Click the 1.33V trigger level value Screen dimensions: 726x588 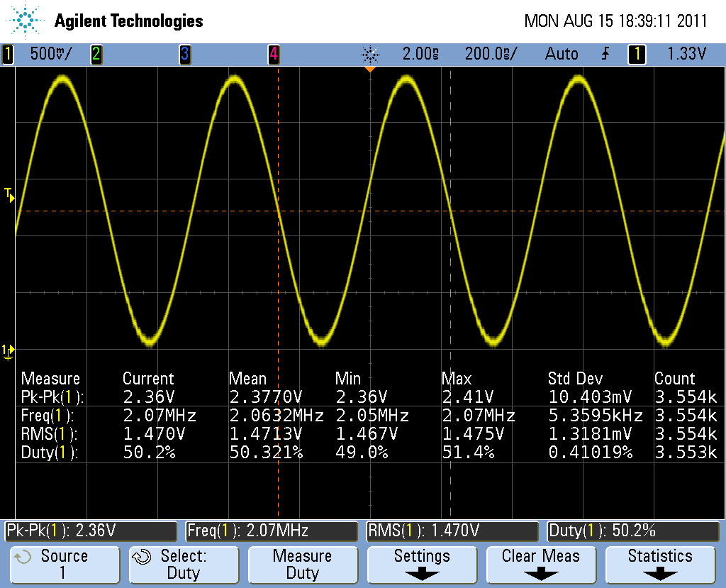(686, 54)
